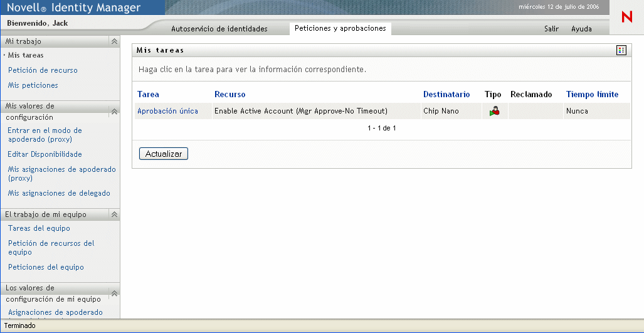The width and height of the screenshot is (644, 333).
Task: Select Mis tareas in the sidebar
Action: tap(26, 55)
